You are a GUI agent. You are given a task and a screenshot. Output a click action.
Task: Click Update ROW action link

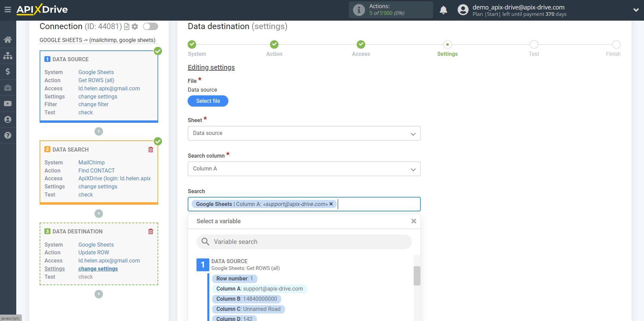tap(94, 252)
